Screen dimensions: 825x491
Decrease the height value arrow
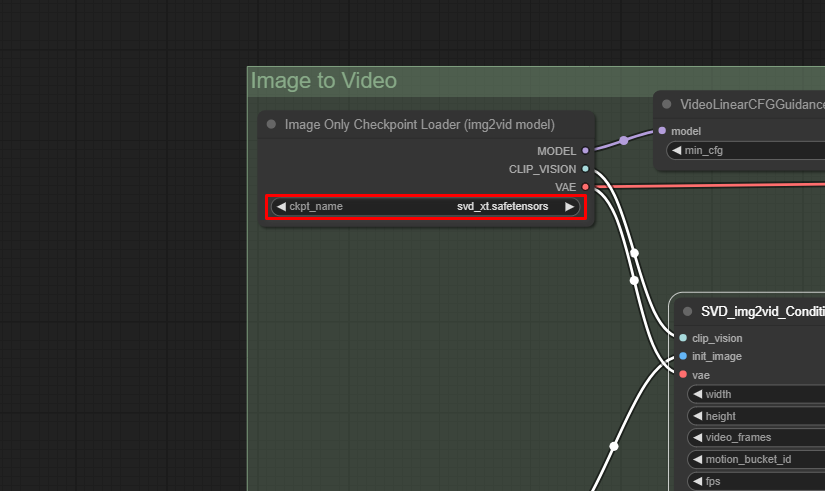coord(698,416)
